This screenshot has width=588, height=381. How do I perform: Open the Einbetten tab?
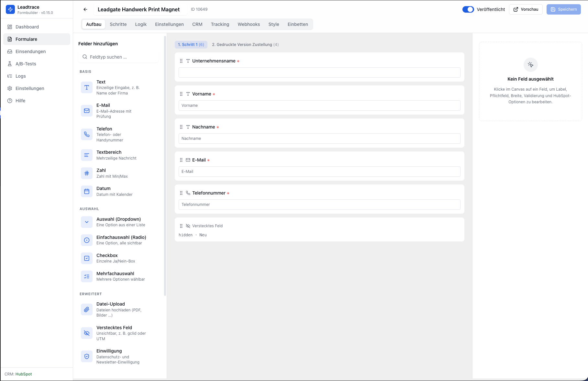click(x=298, y=24)
